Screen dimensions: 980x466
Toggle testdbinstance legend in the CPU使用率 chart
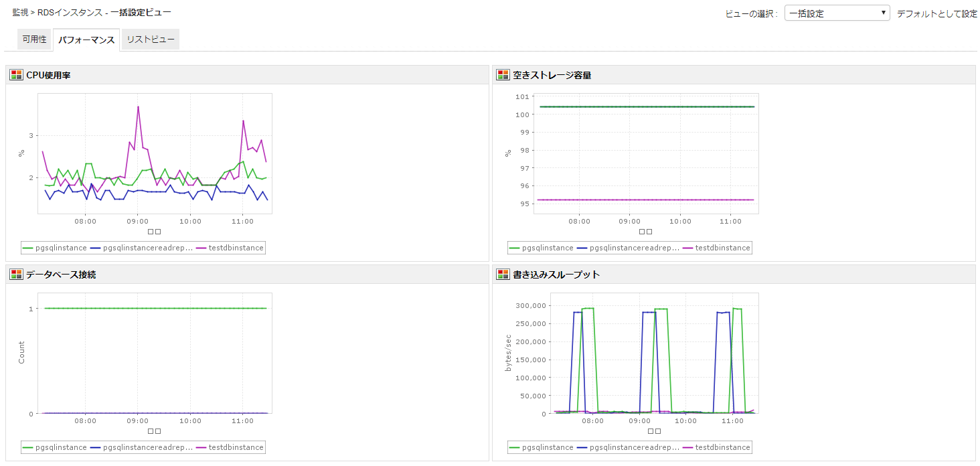click(230, 248)
